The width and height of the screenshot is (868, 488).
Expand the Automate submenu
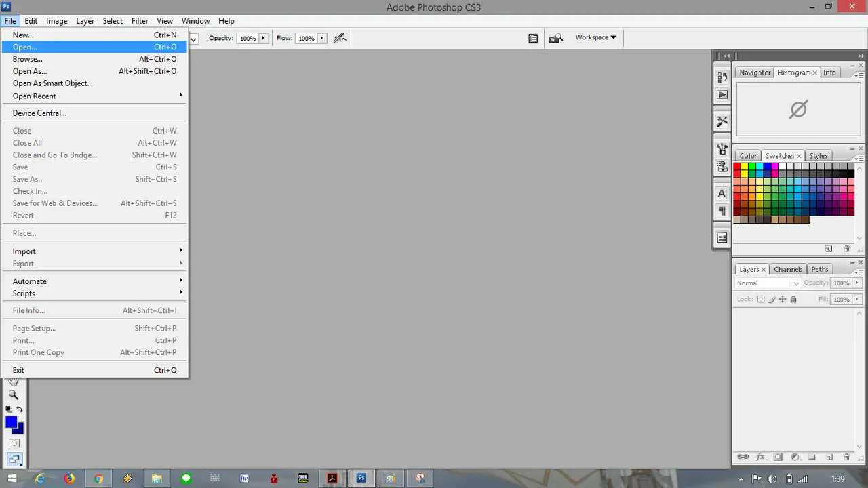[94, 281]
